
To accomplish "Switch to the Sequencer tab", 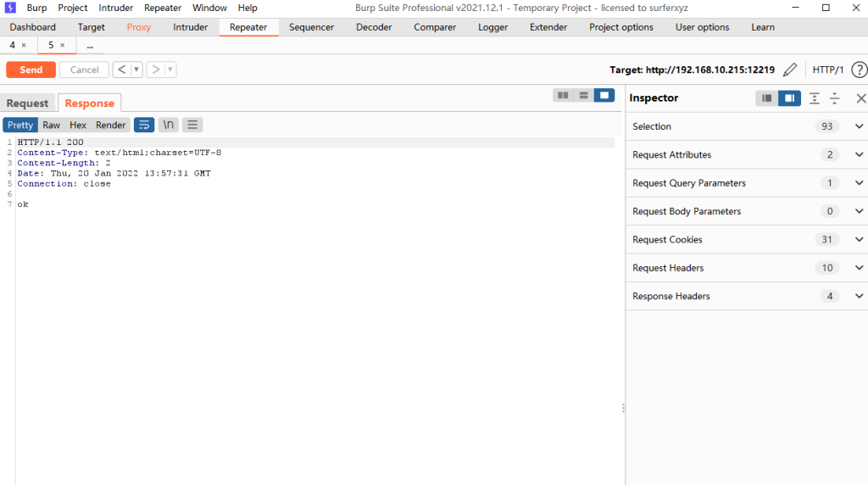I will point(311,27).
